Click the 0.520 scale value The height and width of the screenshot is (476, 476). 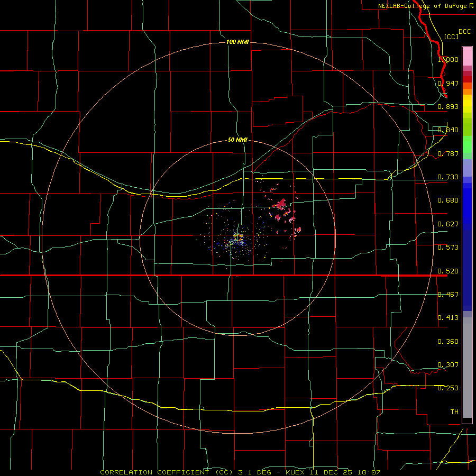tap(448, 271)
